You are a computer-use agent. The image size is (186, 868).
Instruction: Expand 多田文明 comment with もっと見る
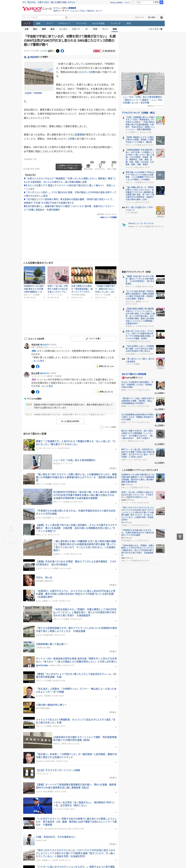[x=39, y=361]
